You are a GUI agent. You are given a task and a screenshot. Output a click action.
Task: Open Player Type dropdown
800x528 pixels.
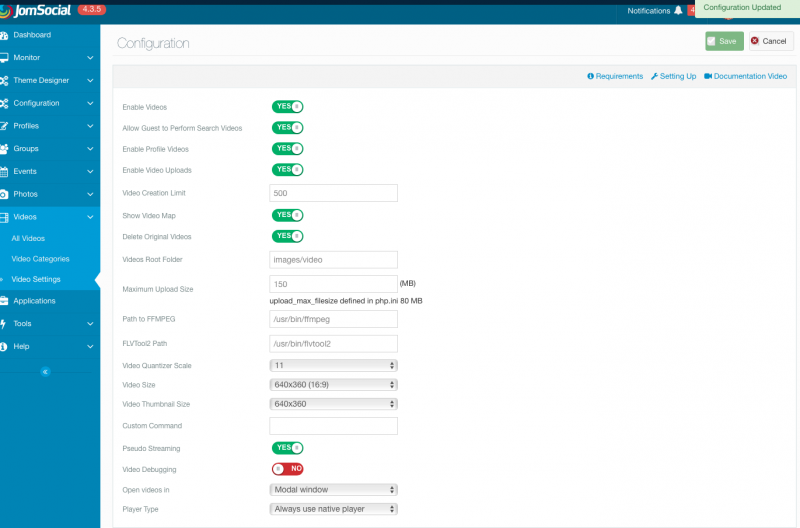coord(333,509)
